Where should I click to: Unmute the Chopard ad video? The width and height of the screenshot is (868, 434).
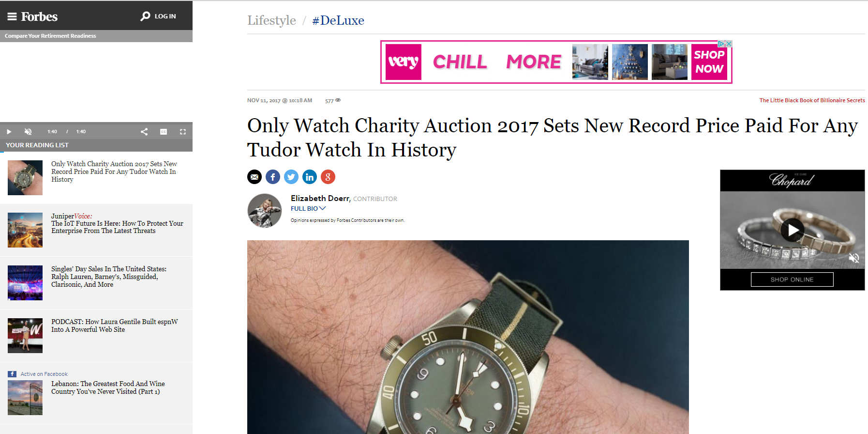pyautogui.click(x=854, y=258)
